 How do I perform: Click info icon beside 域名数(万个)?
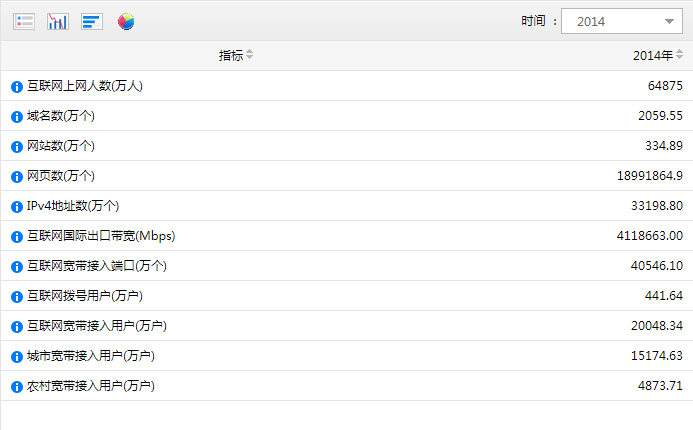pos(17,117)
